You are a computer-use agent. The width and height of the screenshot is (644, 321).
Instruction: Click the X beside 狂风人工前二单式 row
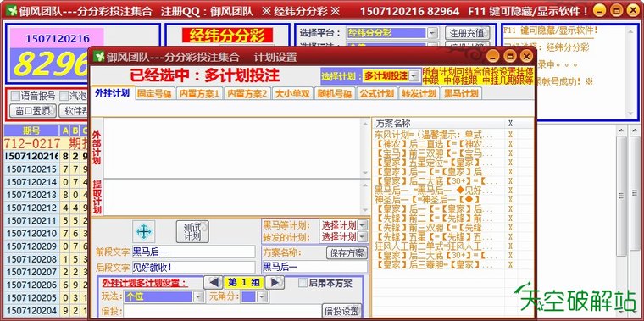(510, 246)
